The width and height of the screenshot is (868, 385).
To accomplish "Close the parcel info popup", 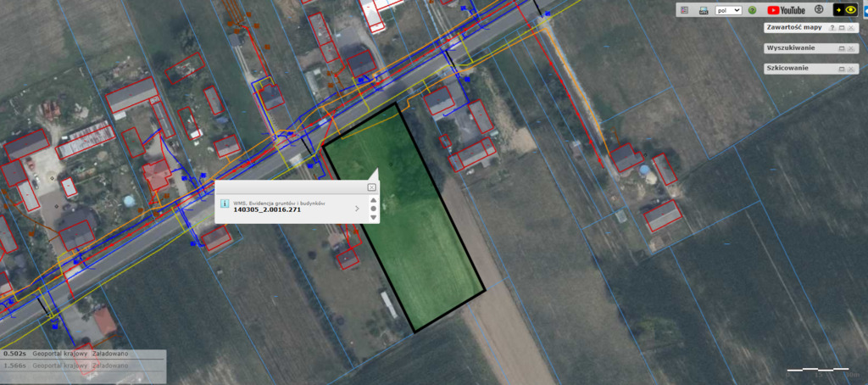I will (371, 187).
